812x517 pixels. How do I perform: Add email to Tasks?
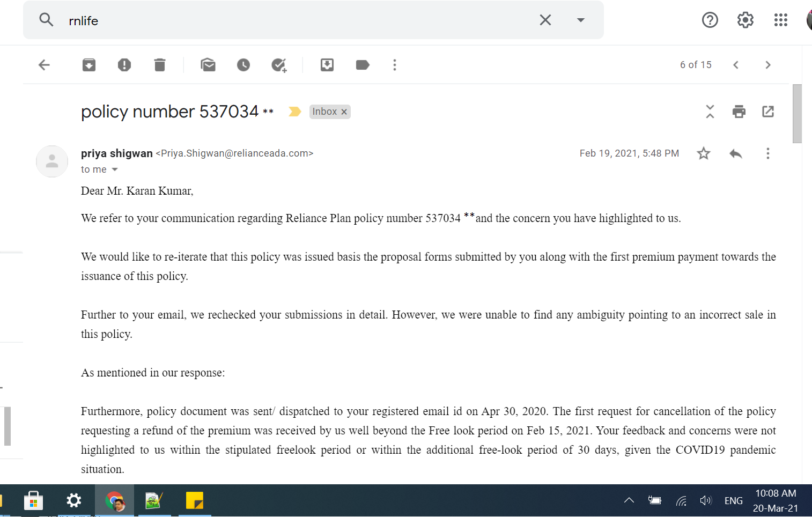pos(279,65)
